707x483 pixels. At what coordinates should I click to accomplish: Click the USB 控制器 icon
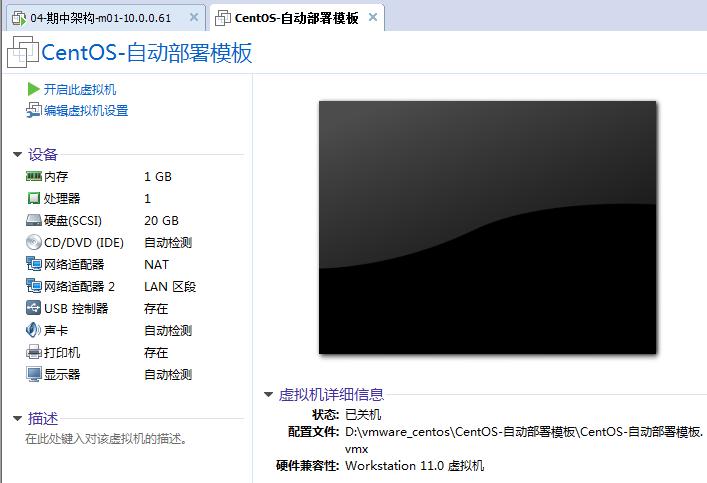(34, 308)
